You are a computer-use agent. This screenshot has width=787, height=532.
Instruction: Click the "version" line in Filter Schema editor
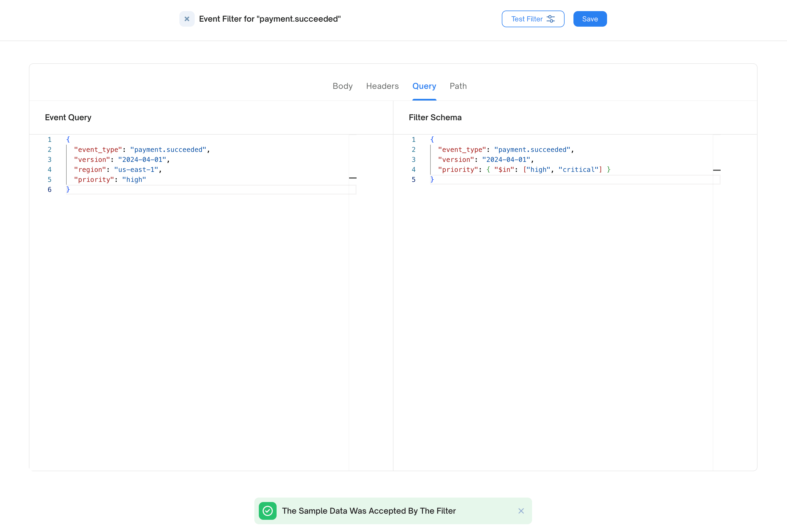pos(486,160)
